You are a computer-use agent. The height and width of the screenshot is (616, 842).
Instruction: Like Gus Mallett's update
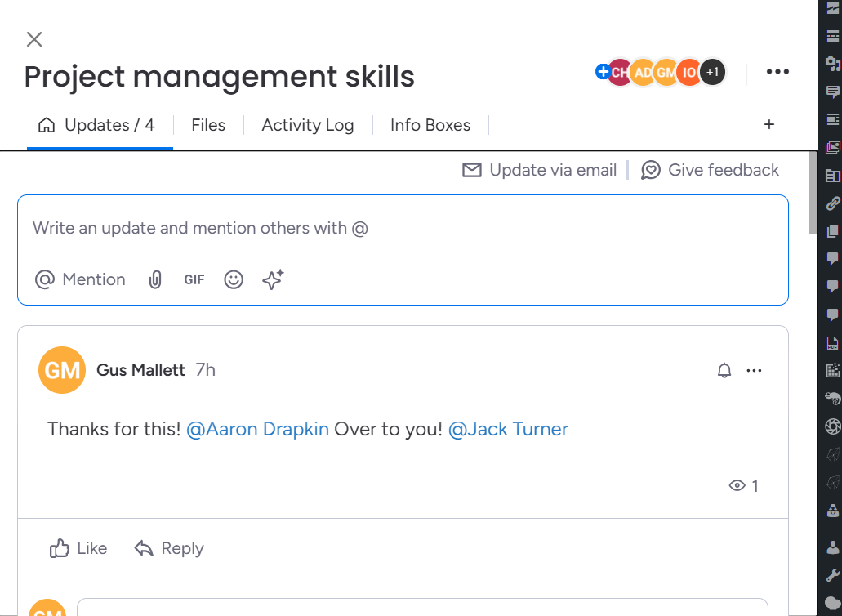78,548
